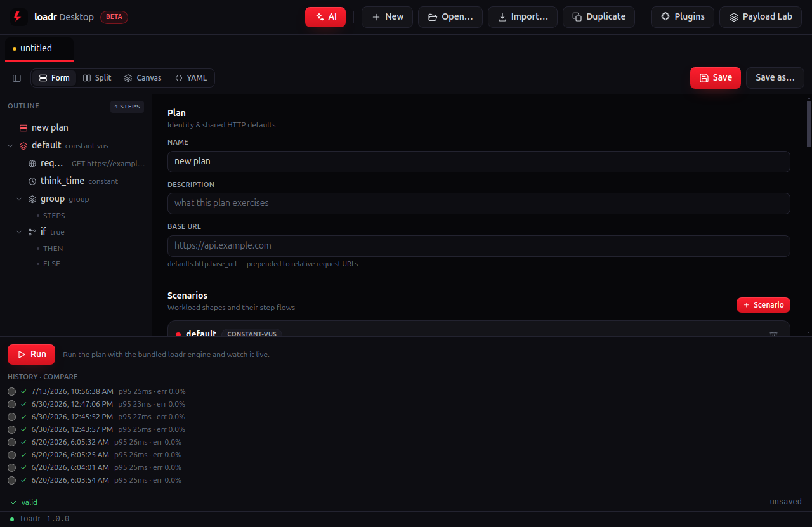Toggle the sidebar panel icon
The height and width of the screenshot is (527, 812).
pos(17,78)
